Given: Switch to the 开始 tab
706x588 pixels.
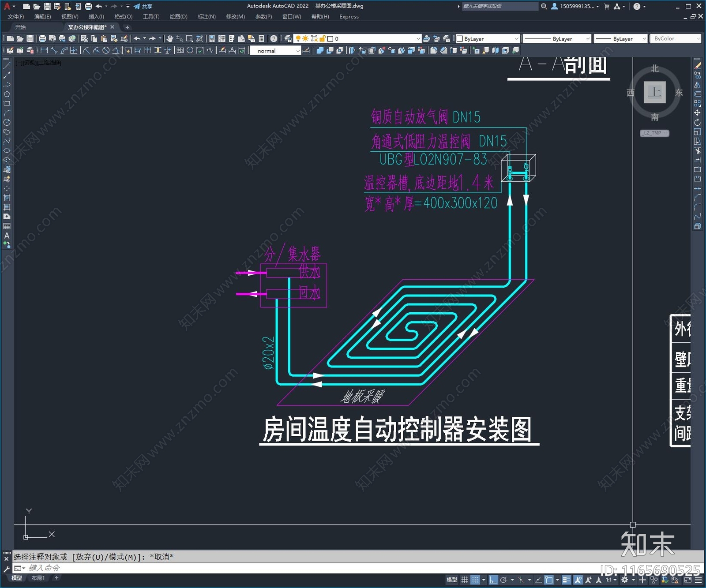Looking at the screenshot, I should click(x=20, y=27).
